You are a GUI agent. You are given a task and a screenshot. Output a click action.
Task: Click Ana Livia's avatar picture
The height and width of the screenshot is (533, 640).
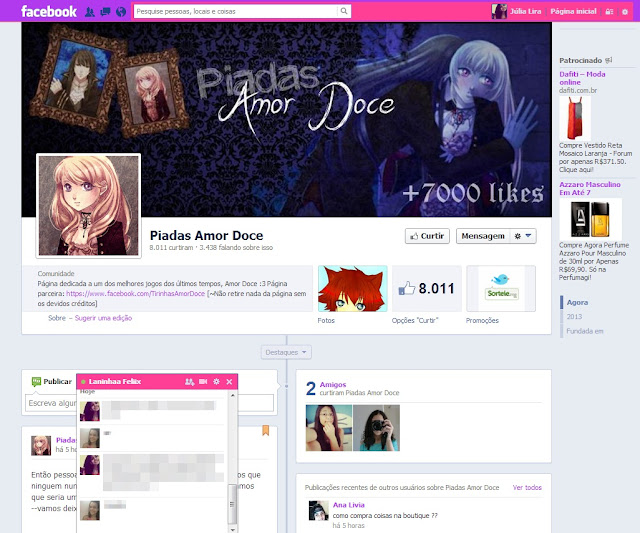(x=318, y=511)
